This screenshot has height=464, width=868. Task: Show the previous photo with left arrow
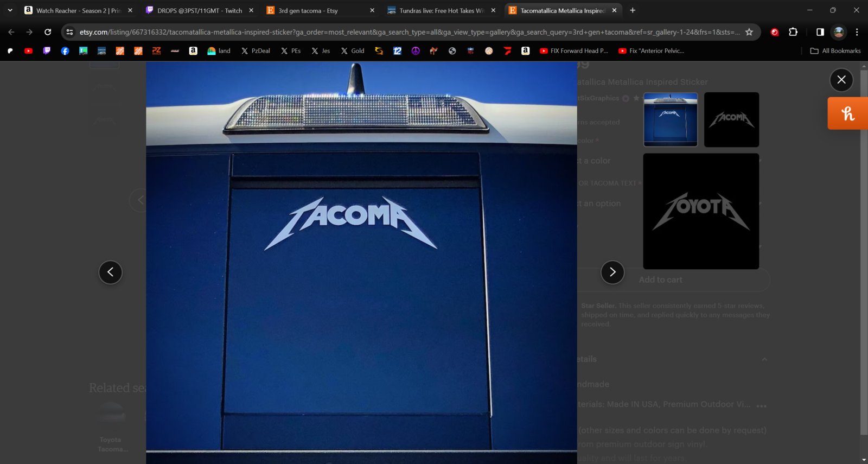(110, 272)
